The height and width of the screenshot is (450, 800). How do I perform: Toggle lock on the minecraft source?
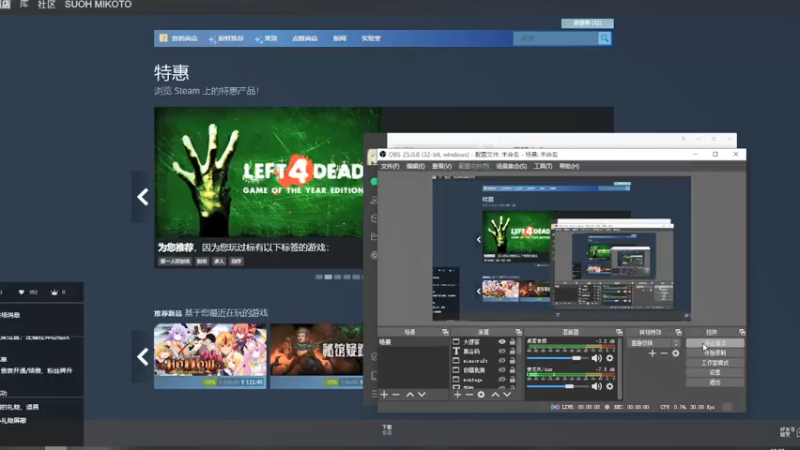(512, 361)
